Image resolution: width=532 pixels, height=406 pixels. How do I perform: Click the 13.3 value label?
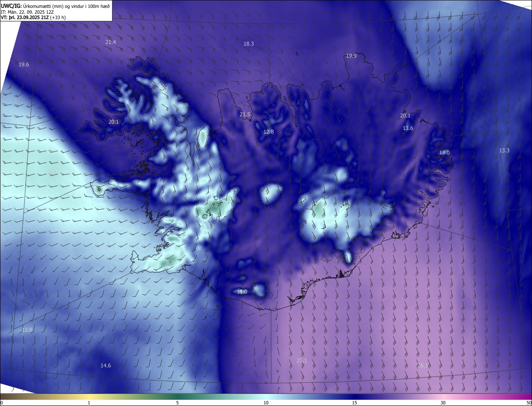pos(504,150)
